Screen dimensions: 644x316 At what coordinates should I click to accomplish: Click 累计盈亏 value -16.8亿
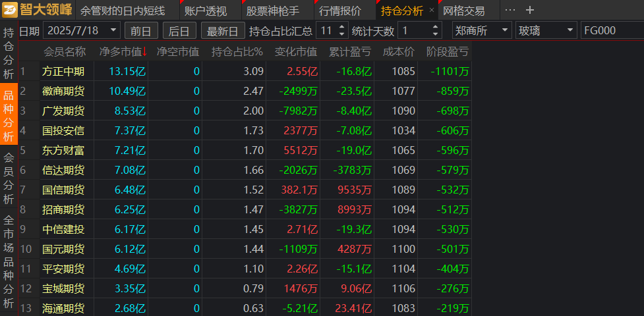click(354, 71)
